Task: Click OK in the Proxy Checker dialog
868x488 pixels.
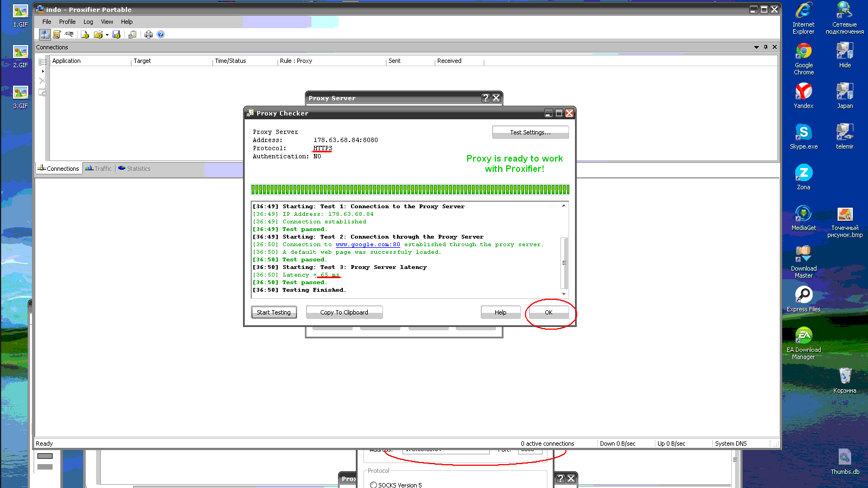Action: pyautogui.click(x=548, y=312)
